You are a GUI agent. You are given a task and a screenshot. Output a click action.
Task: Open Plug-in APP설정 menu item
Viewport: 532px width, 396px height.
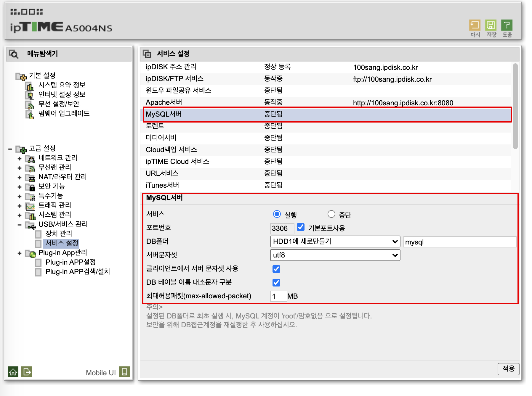tap(70, 262)
